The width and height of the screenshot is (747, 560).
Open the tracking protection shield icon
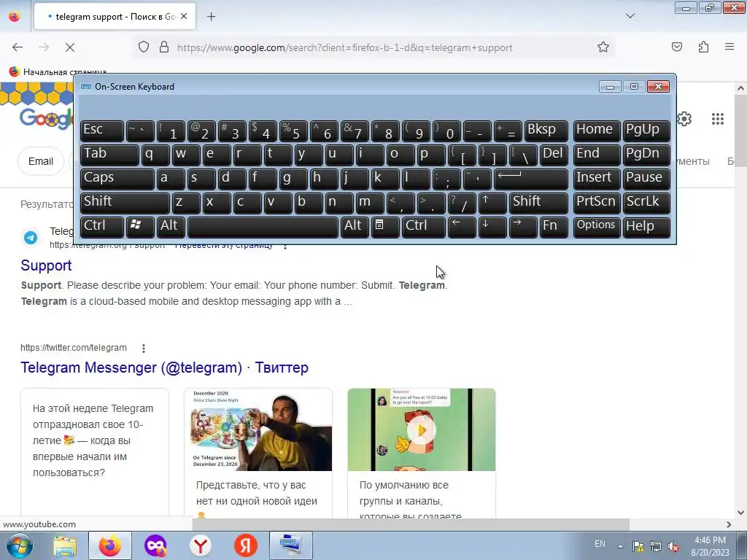click(x=144, y=47)
